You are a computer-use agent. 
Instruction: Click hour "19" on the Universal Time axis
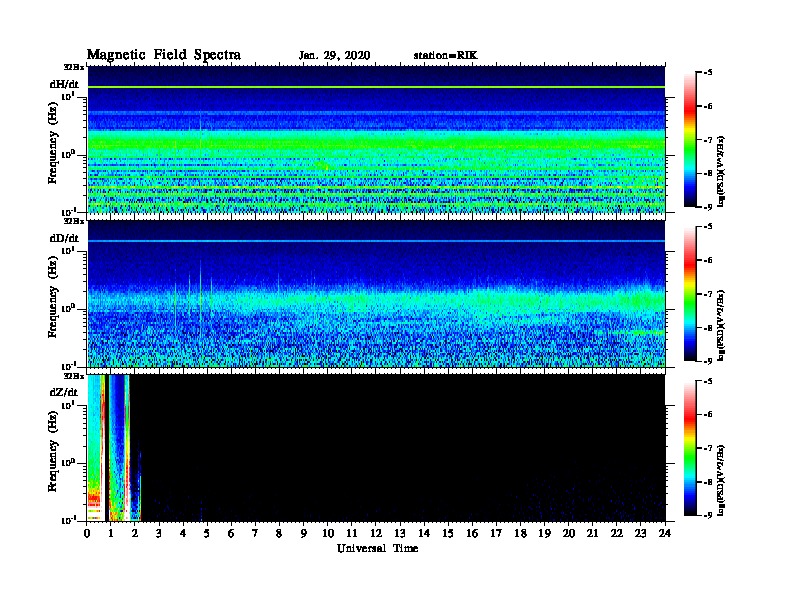(544, 533)
